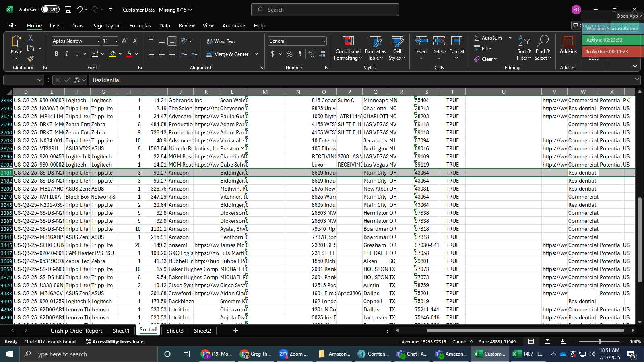Click the Save icon in title bar
This screenshot has height=362, width=644.
[68, 10]
